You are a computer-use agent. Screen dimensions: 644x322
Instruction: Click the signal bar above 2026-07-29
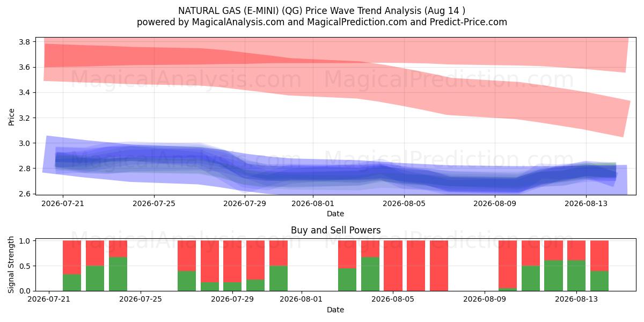click(x=232, y=266)
